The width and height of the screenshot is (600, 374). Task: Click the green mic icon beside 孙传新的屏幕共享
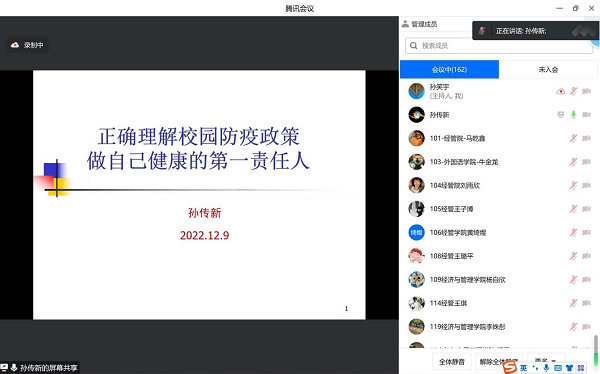pyautogui.click(x=14, y=367)
